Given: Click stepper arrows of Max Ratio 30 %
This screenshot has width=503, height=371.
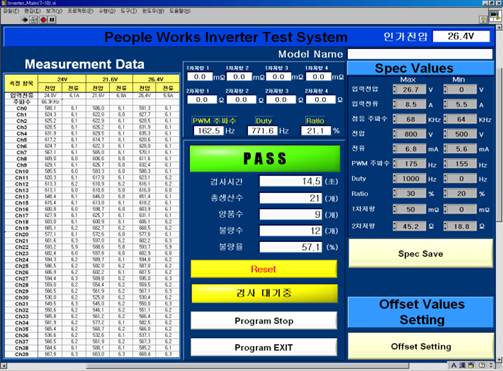Looking at the screenshot, I should (395, 193).
